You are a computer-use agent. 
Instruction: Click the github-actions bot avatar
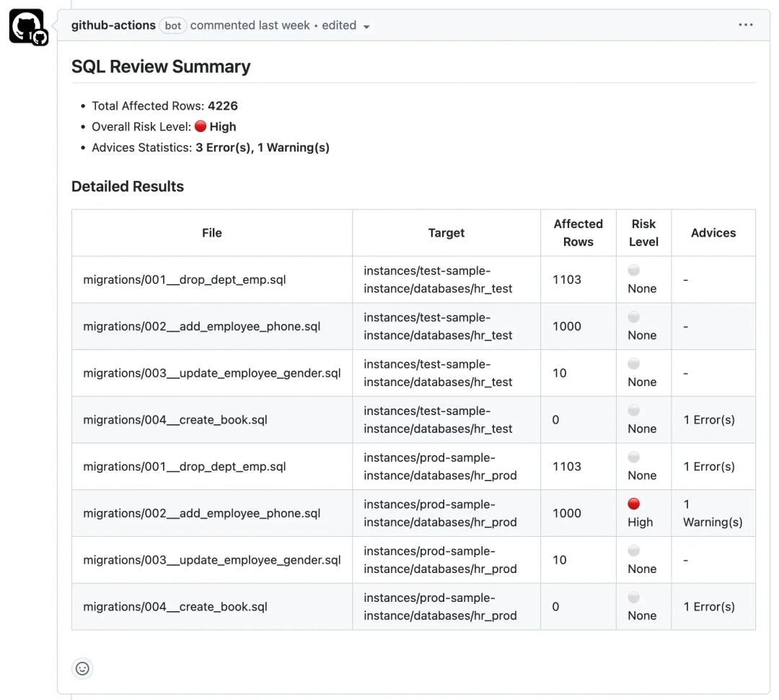(x=27, y=25)
